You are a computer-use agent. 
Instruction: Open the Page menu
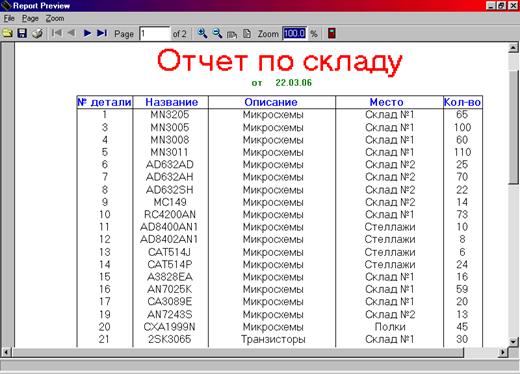30,18
